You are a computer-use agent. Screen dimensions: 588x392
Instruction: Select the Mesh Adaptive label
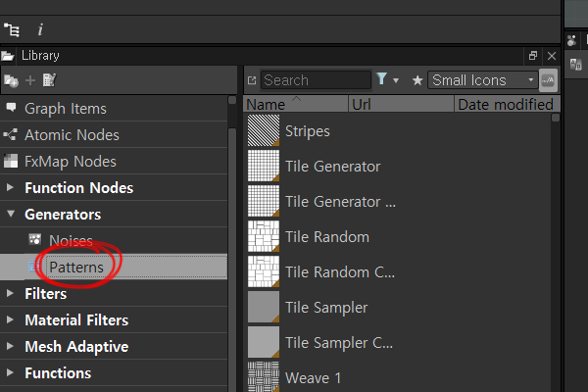[x=76, y=347]
